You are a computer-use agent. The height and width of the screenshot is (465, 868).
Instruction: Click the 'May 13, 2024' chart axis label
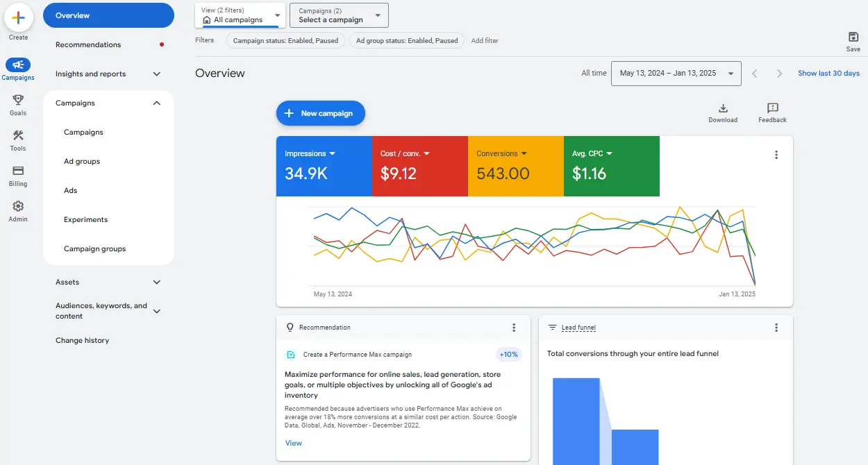click(333, 294)
